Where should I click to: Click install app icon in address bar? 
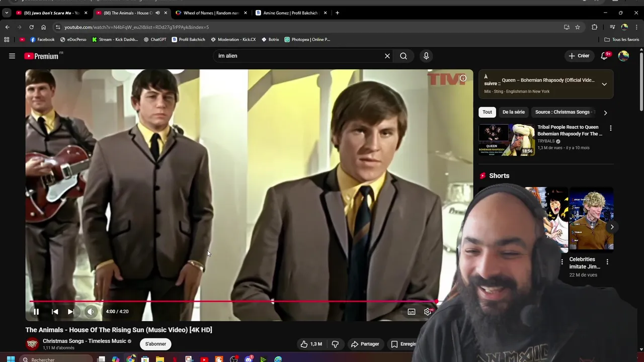(567, 27)
